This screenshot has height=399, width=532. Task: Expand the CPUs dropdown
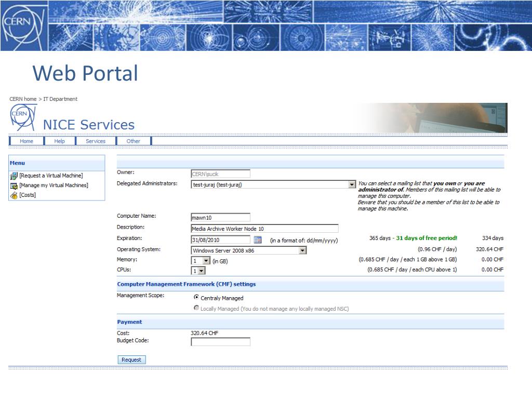point(202,271)
